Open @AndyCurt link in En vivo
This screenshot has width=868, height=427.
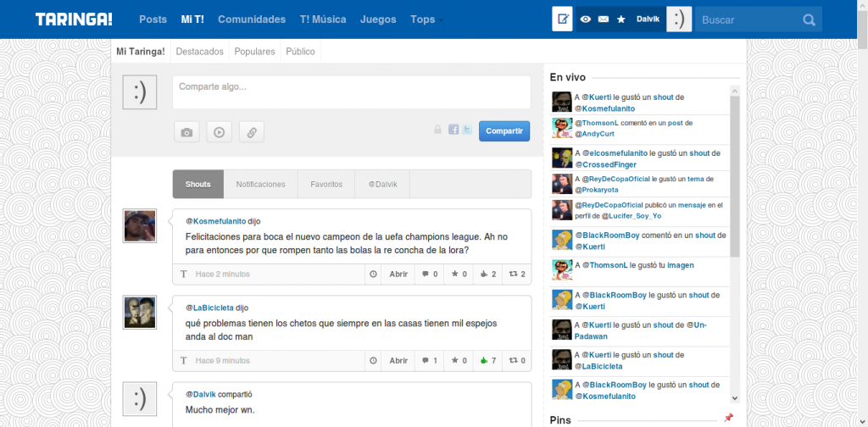point(594,134)
